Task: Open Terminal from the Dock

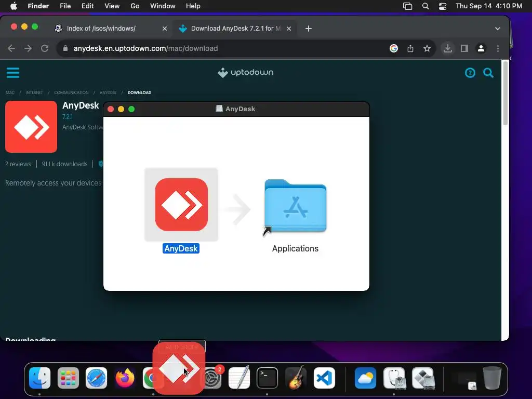Action: coord(268,378)
